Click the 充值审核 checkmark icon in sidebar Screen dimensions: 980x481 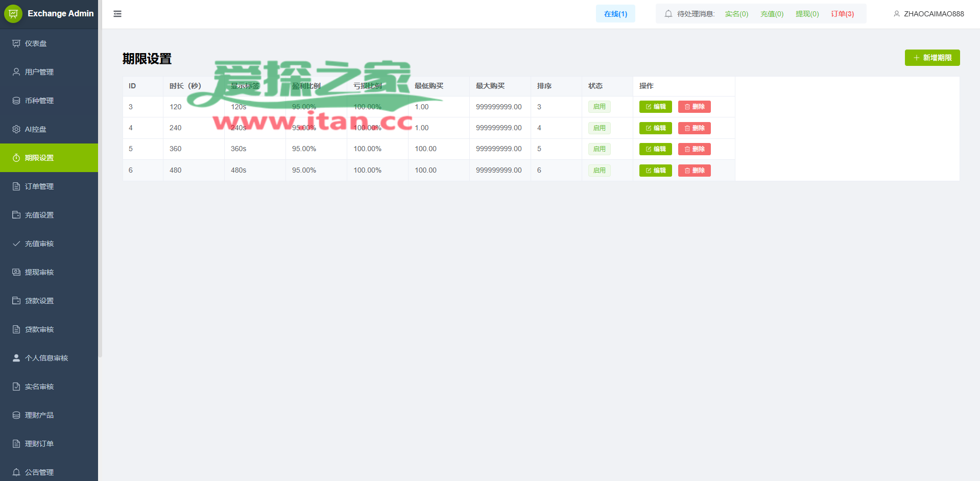[16, 244]
